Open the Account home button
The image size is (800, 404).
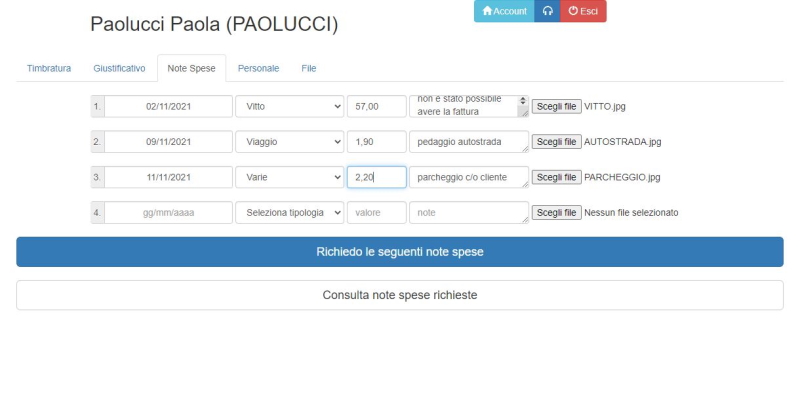tap(504, 11)
